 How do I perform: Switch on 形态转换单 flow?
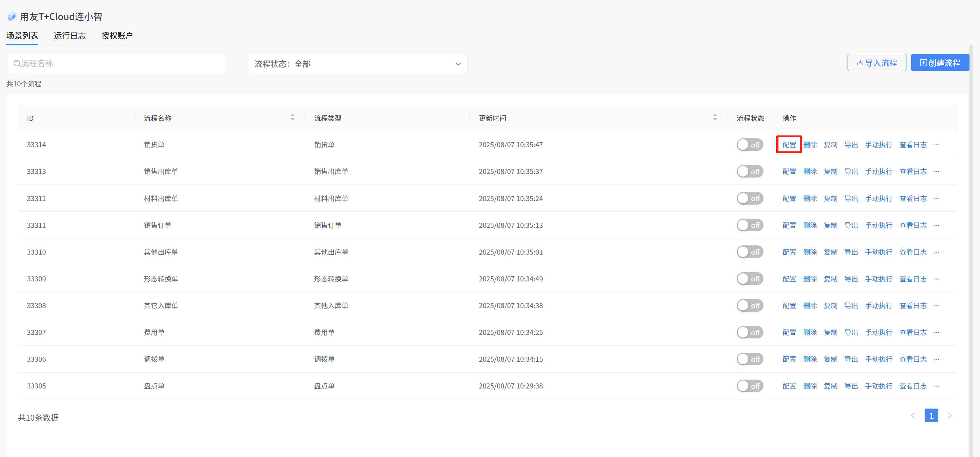[750, 279]
